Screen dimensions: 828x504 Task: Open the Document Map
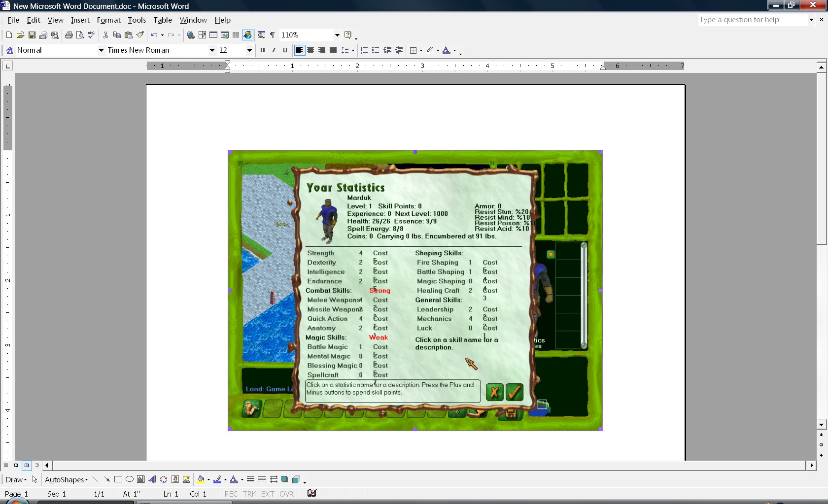point(261,35)
